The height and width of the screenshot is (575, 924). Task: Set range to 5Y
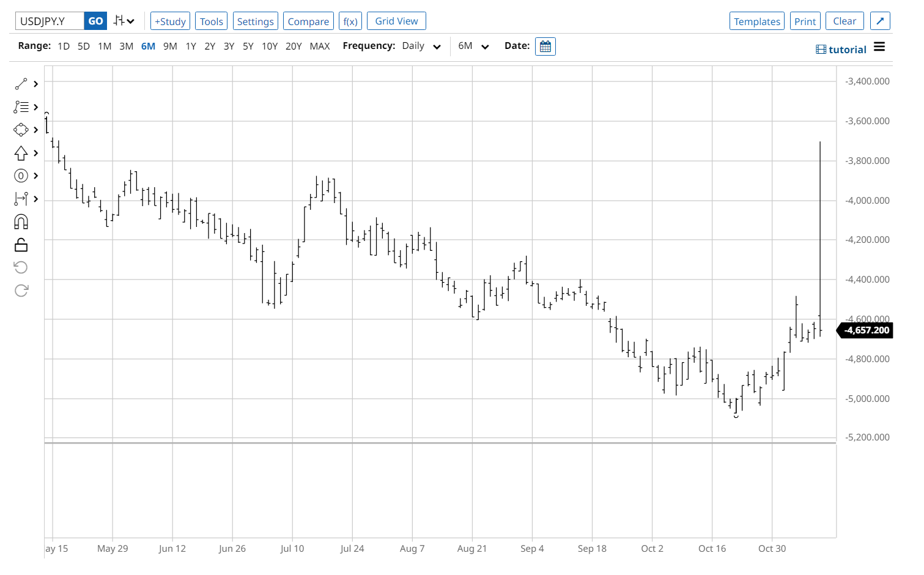point(248,46)
